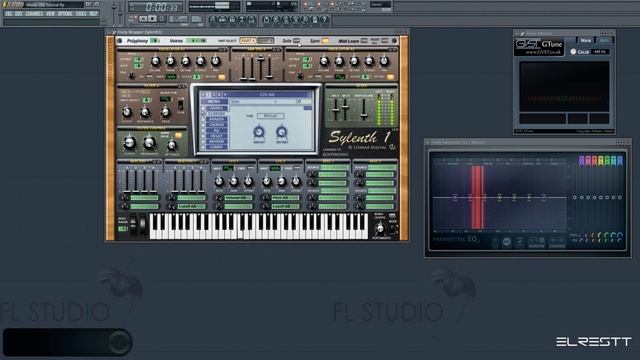Image resolution: width=640 pixels, height=360 pixels.
Task: Click LFO 2 gain knob
Action: coord(282,181)
